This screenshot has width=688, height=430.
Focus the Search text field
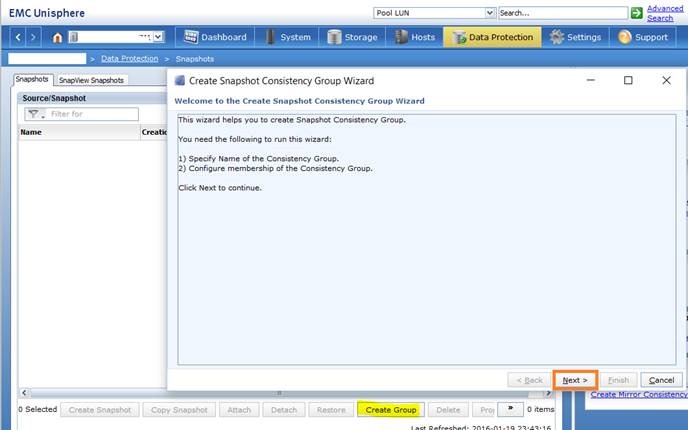click(x=563, y=13)
